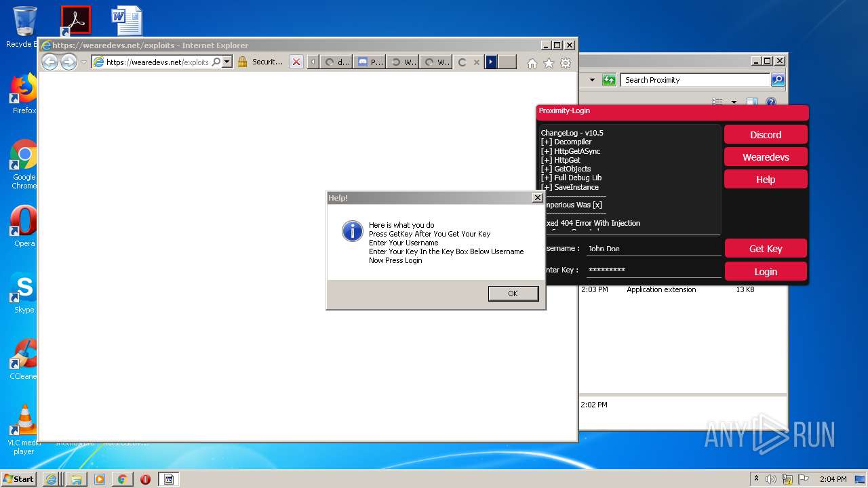Click the Windows Start button
Viewport: 868px width, 488px height.
click(18, 479)
